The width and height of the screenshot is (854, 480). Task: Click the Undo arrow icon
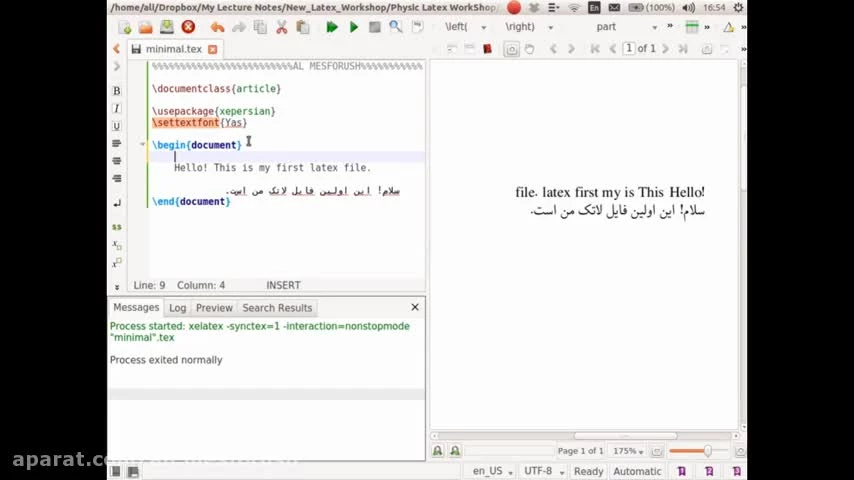pyautogui.click(x=217, y=27)
